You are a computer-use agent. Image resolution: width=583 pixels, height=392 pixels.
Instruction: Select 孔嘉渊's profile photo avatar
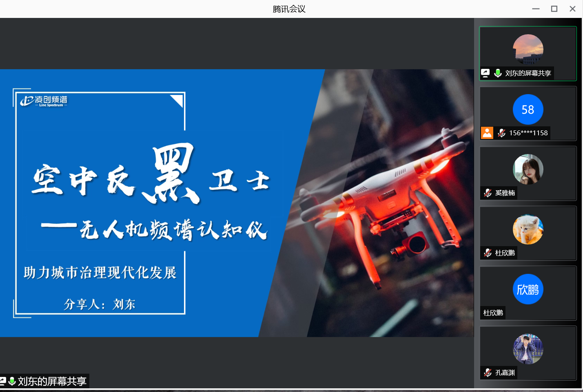click(x=528, y=349)
